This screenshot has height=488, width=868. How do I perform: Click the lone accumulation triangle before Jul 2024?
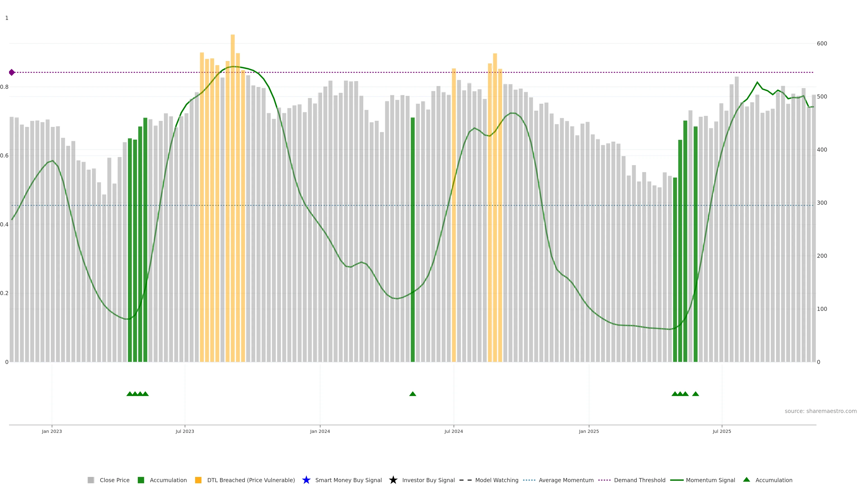pos(413,394)
